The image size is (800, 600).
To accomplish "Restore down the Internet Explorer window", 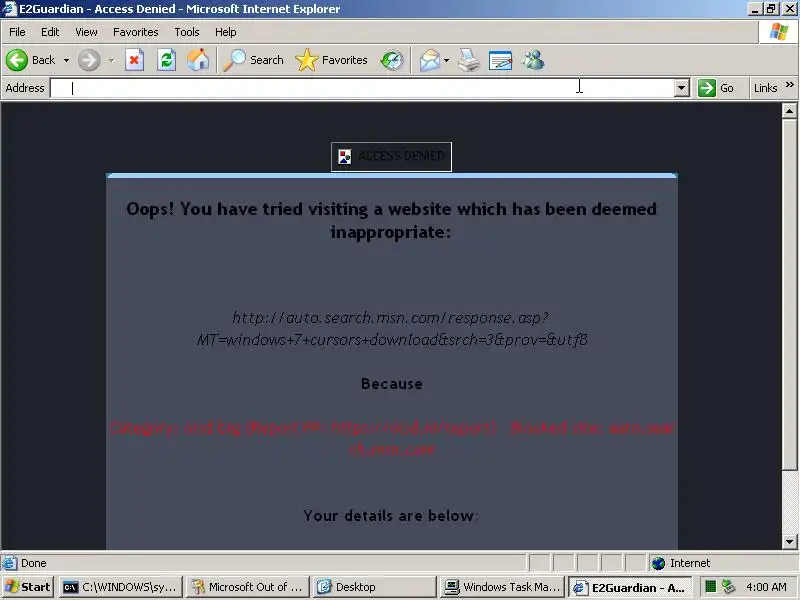I will point(771,9).
